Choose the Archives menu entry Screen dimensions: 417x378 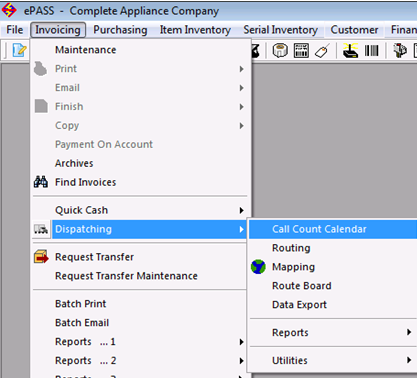point(74,163)
